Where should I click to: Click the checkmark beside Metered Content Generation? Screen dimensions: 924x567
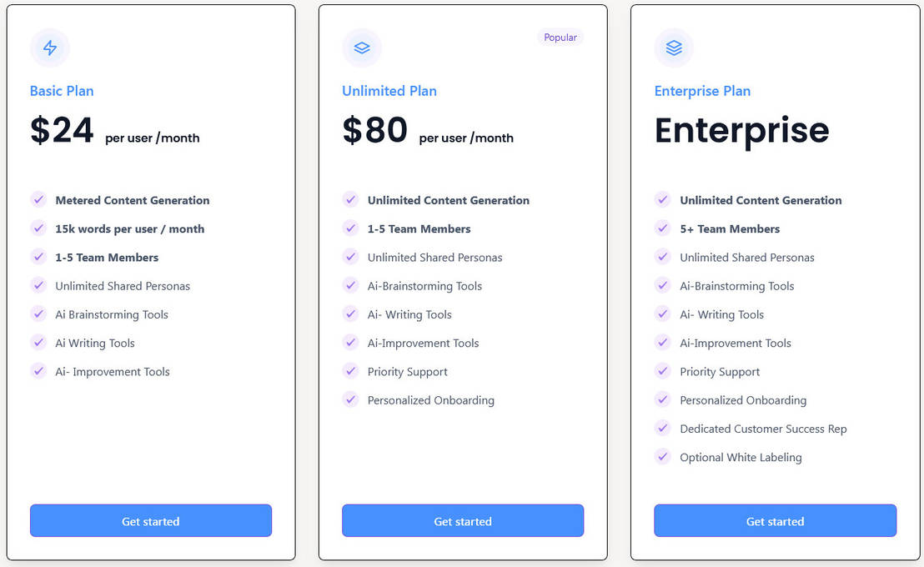[x=38, y=200]
